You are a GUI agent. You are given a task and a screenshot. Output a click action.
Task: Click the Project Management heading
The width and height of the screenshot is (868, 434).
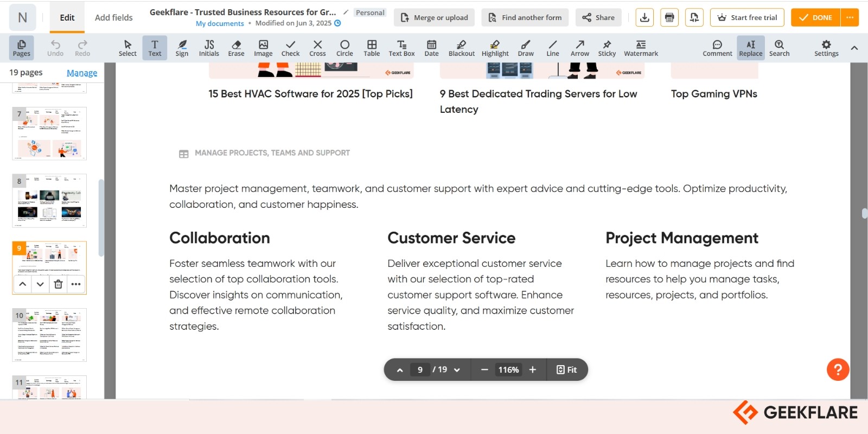point(682,238)
